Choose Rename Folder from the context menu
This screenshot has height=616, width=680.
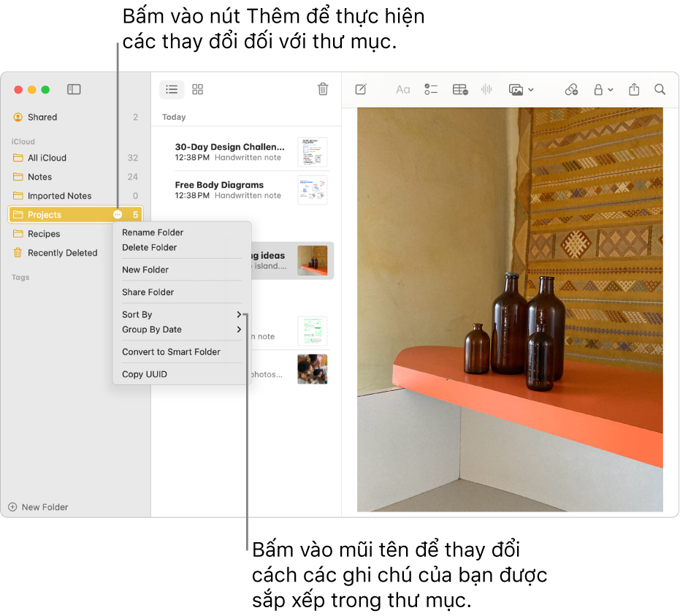coord(153,232)
